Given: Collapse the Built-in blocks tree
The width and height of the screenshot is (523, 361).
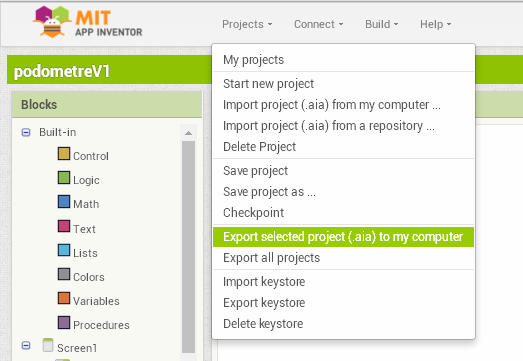Looking at the screenshot, I should click(x=26, y=132).
